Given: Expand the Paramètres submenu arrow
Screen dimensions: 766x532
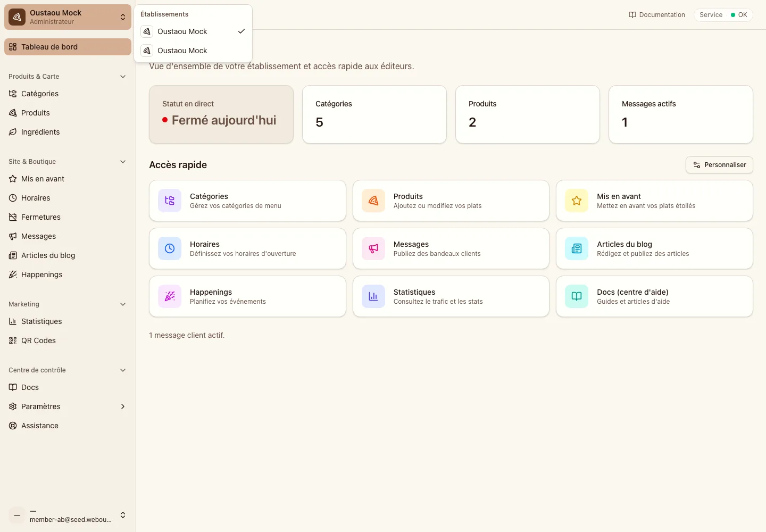Looking at the screenshot, I should click(x=123, y=406).
